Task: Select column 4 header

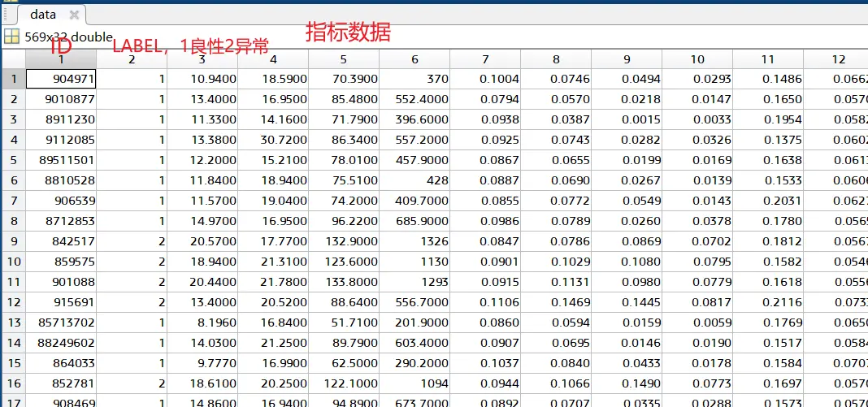Action: (273, 59)
